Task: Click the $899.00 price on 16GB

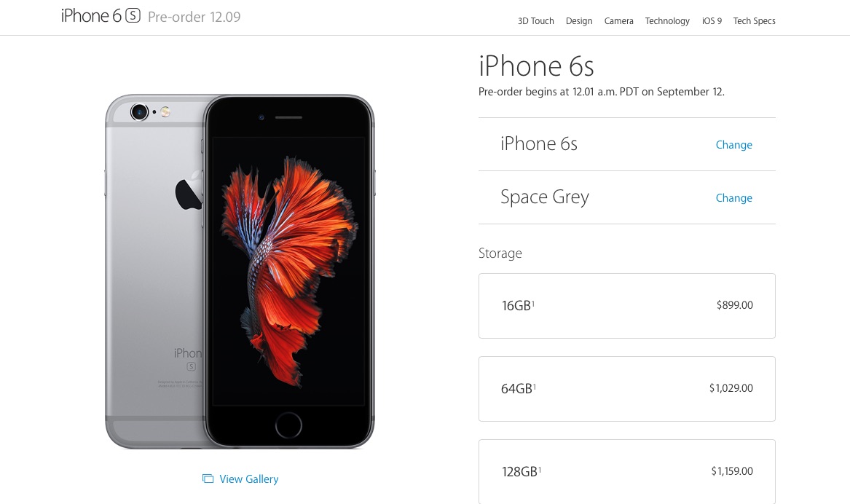Action: (734, 305)
